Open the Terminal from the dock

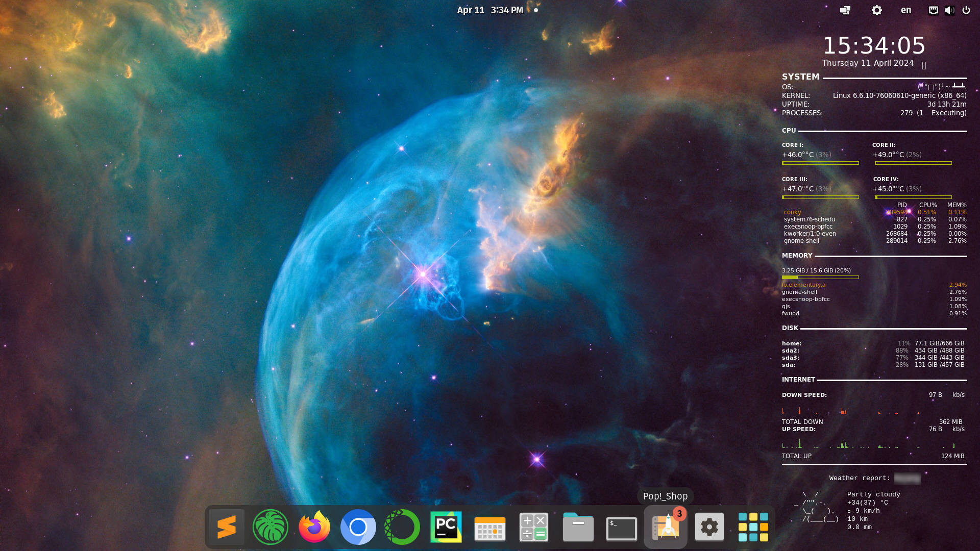[x=621, y=528]
